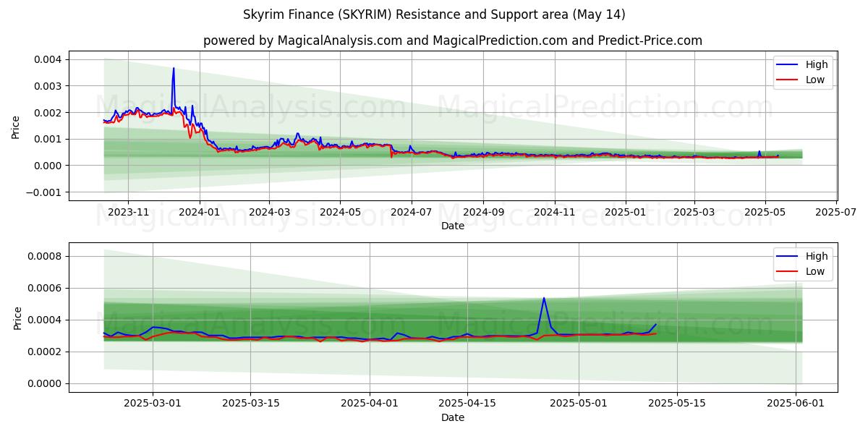Click the bottom chart 'Date' axis label
The image size is (868, 434).
pyautogui.click(x=453, y=418)
